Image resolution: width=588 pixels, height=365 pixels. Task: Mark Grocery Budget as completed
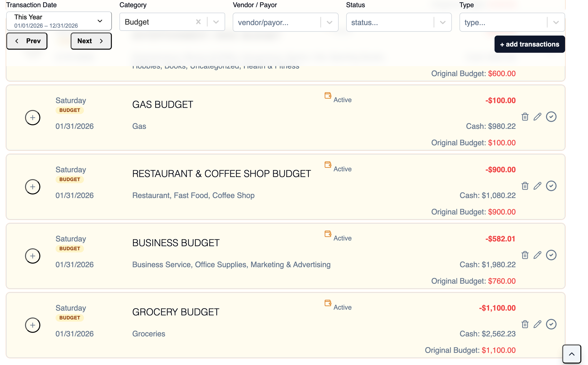(x=551, y=324)
